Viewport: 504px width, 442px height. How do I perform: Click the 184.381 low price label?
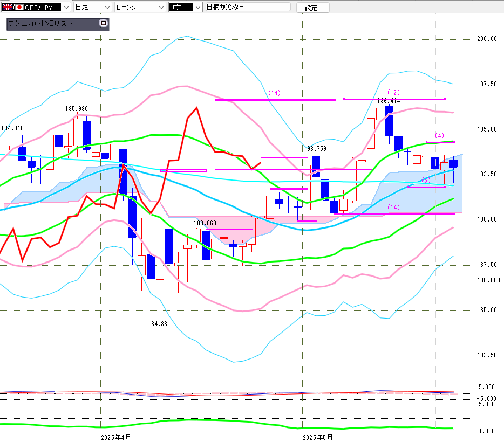pyautogui.click(x=159, y=324)
